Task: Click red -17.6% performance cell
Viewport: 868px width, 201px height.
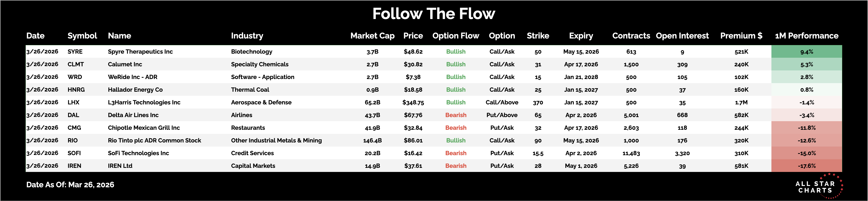Action: (806, 166)
